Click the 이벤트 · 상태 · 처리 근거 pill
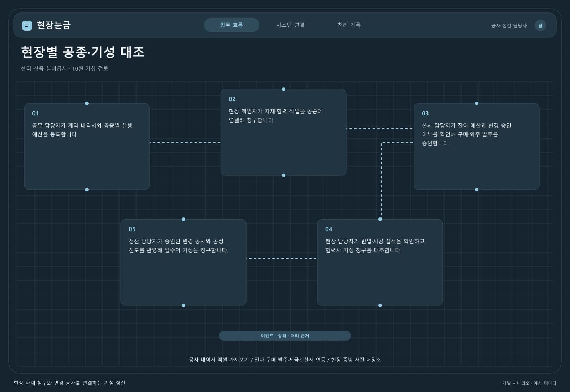 [285, 336]
